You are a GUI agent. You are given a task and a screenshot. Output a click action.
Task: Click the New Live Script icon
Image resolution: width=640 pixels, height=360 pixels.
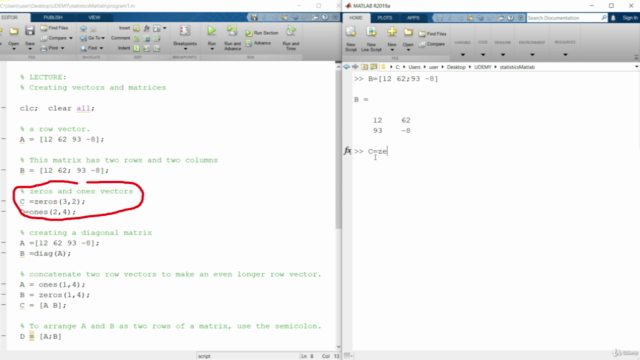371,32
